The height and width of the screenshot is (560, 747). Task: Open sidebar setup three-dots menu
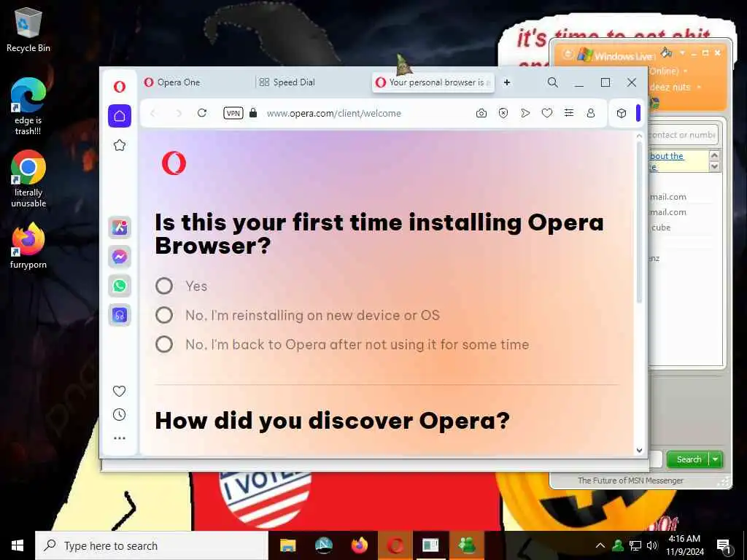tap(120, 438)
